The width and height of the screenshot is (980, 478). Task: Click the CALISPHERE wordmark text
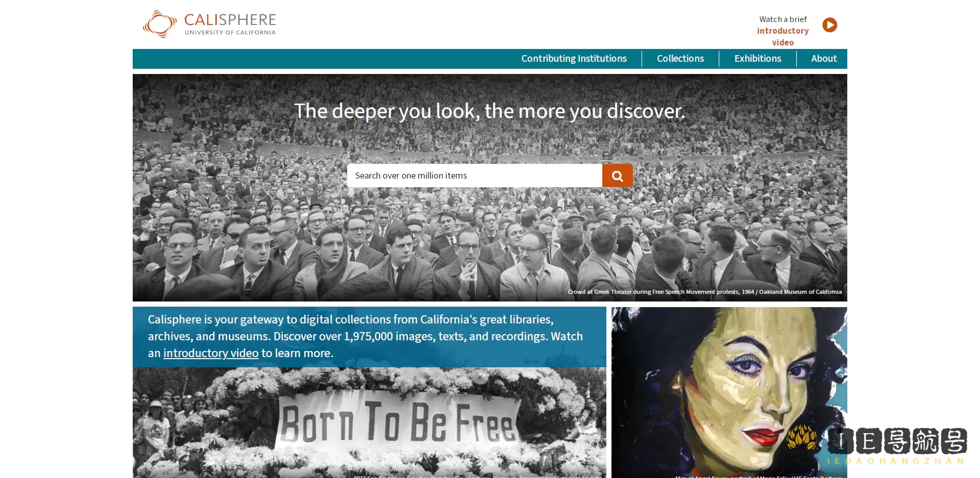tap(230, 20)
